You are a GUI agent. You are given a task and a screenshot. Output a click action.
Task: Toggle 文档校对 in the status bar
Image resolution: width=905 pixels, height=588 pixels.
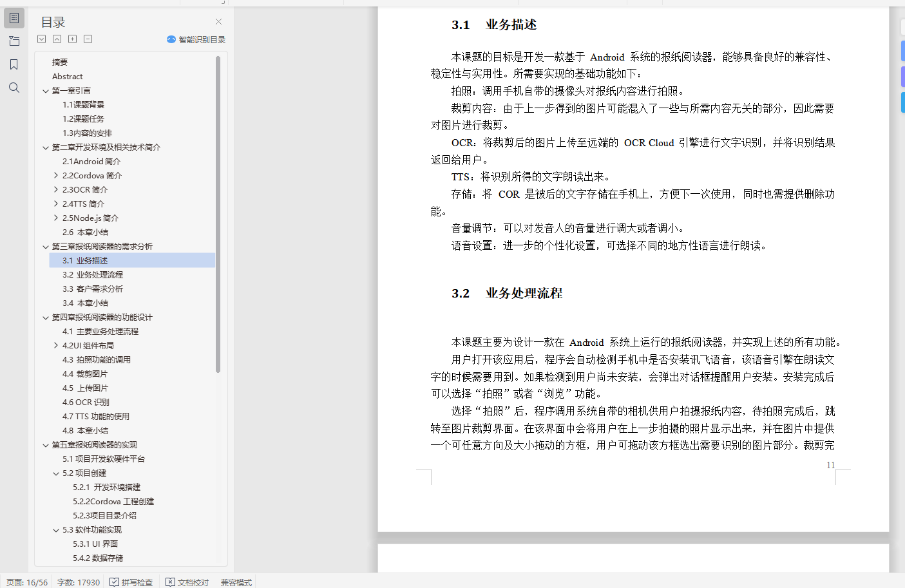[187, 582]
